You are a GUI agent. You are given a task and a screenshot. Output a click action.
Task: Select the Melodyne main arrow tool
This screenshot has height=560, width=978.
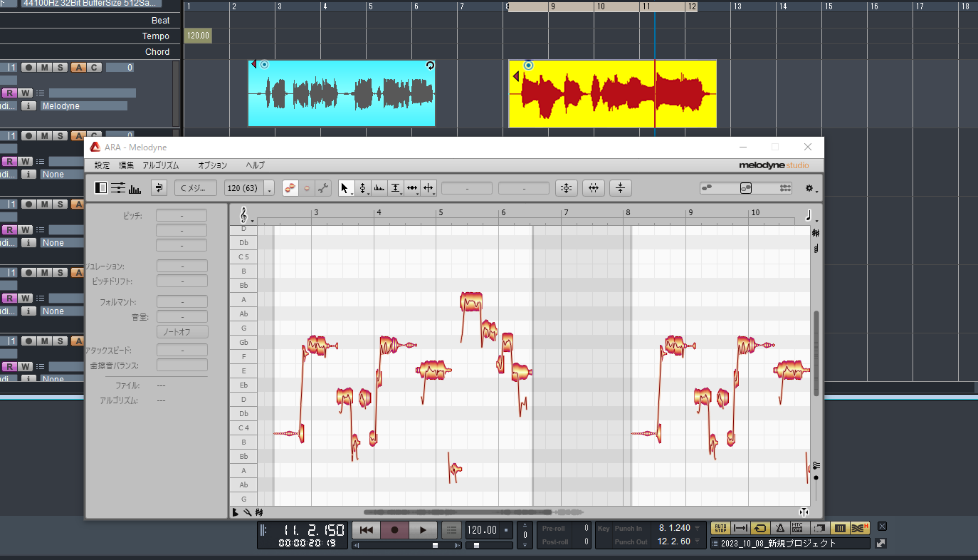pyautogui.click(x=346, y=188)
